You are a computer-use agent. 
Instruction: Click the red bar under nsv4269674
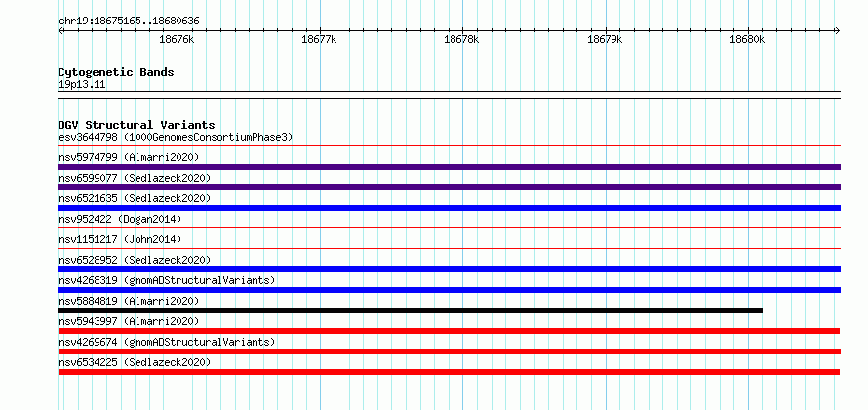450,351
